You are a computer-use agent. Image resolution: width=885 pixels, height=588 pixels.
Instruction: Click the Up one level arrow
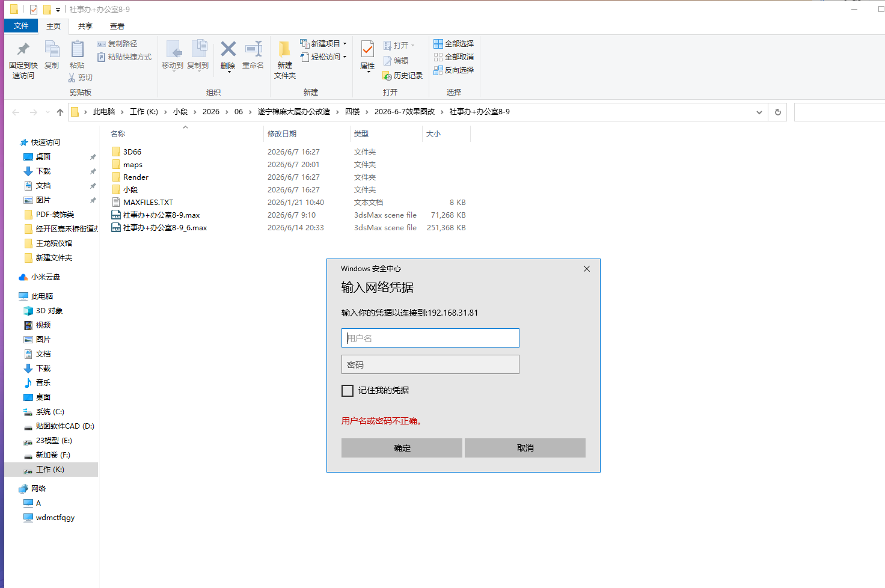[x=60, y=112]
